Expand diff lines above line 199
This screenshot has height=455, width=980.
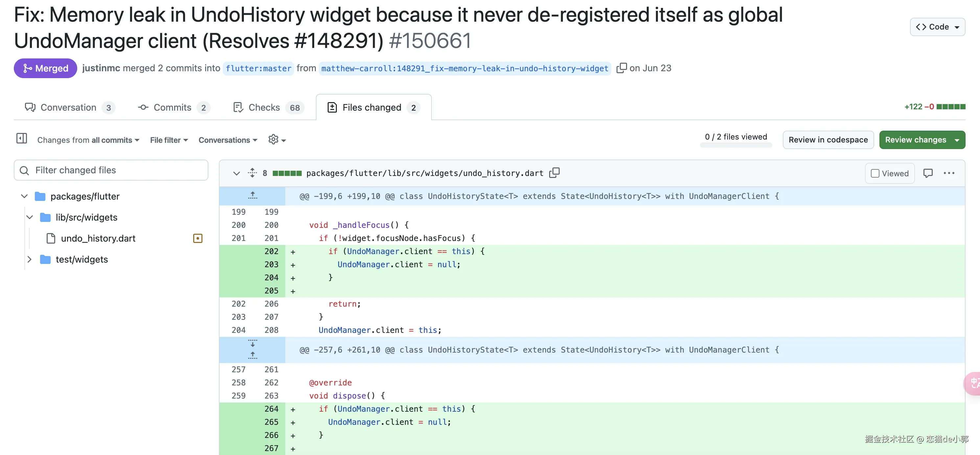click(x=252, y=196)
